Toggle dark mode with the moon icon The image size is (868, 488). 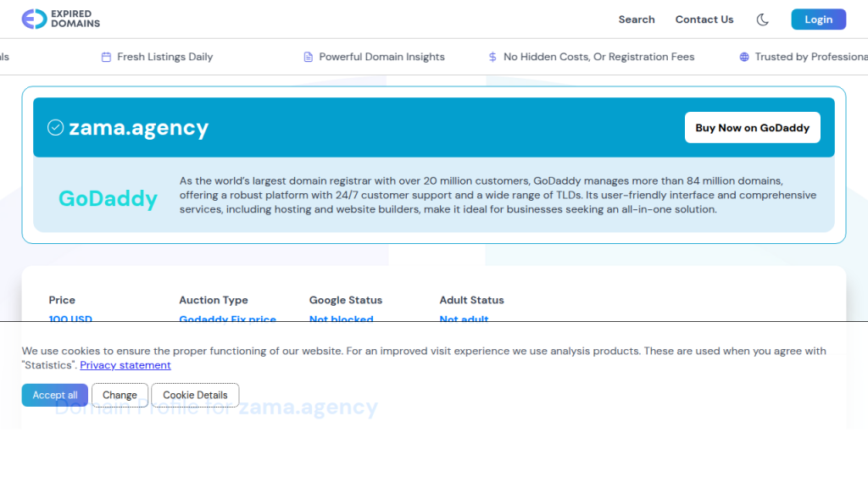coord(763,19)
